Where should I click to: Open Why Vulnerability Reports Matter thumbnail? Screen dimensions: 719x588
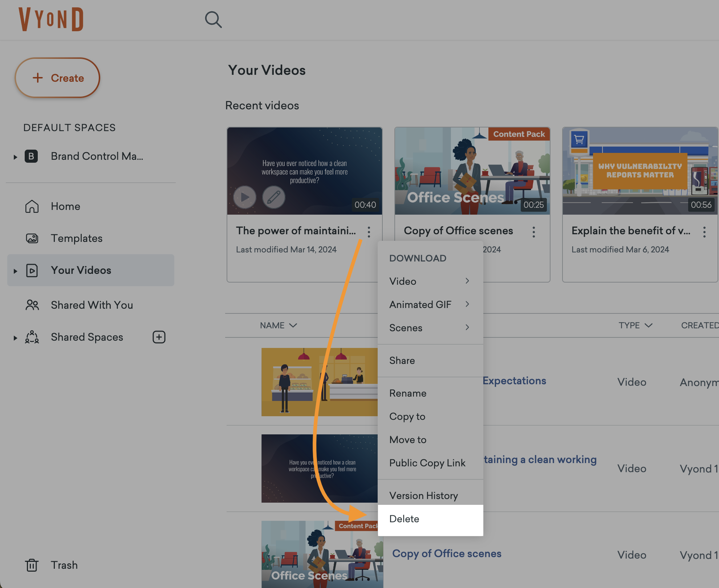pos(640,171)
